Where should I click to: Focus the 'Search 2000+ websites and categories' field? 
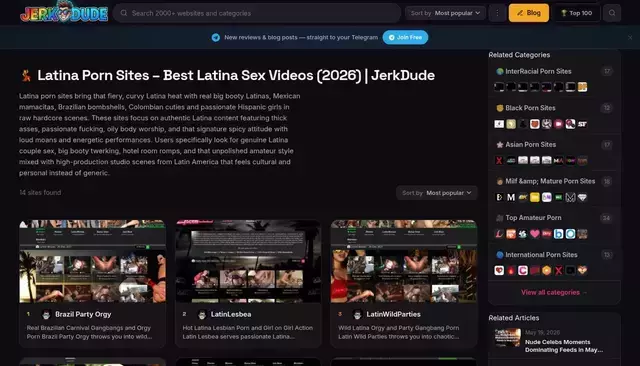[x=257, y=13]
